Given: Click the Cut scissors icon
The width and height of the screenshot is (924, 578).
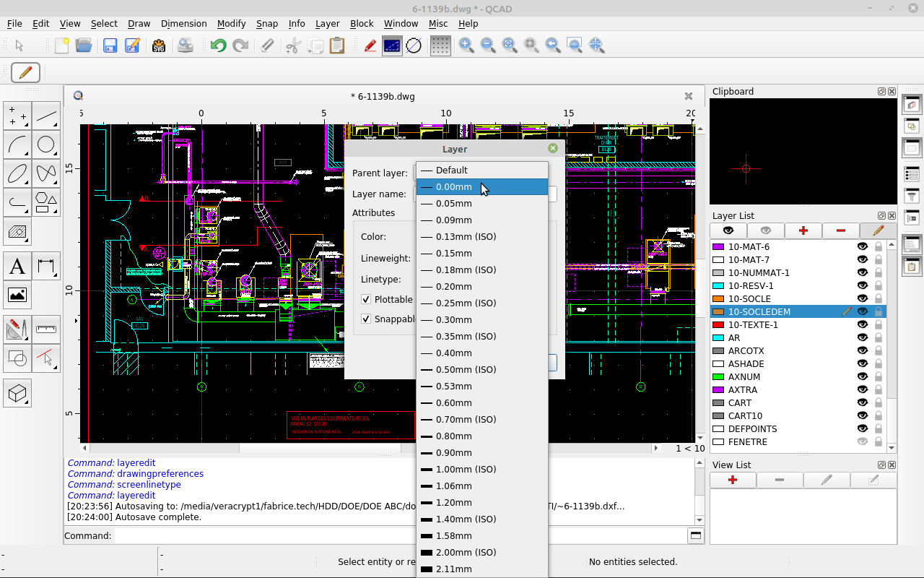Looking at the screenshot, I should click(292, 46).
